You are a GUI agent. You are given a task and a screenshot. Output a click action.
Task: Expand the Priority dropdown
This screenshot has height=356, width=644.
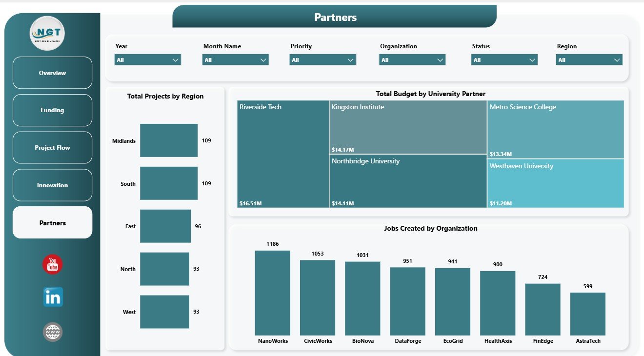tap(322, 59)
